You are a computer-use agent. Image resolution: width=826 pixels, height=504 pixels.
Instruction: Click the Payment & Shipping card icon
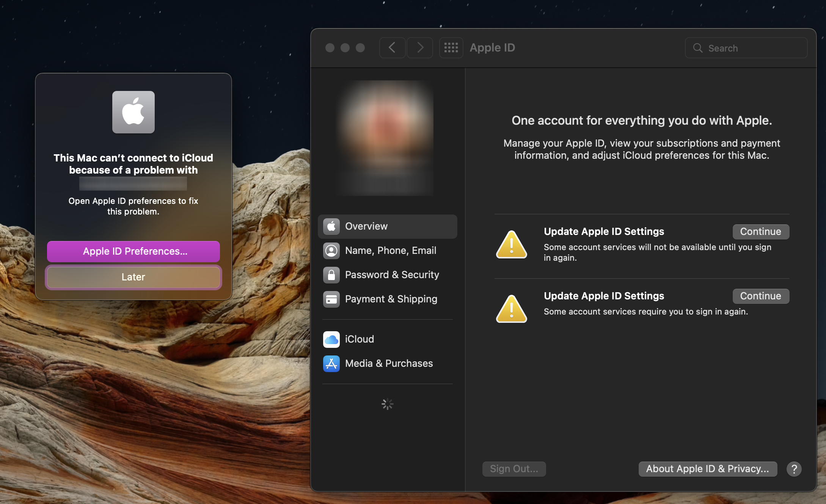tap(331, 299)
